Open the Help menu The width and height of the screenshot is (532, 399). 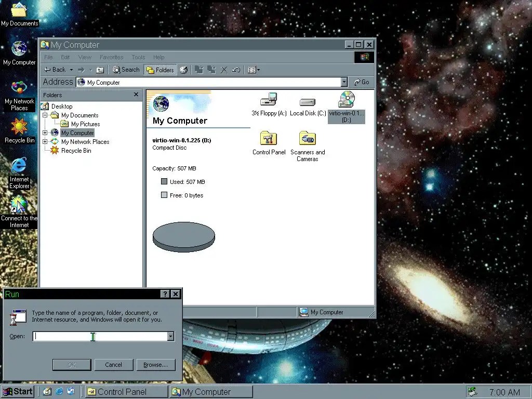point(158,57)
